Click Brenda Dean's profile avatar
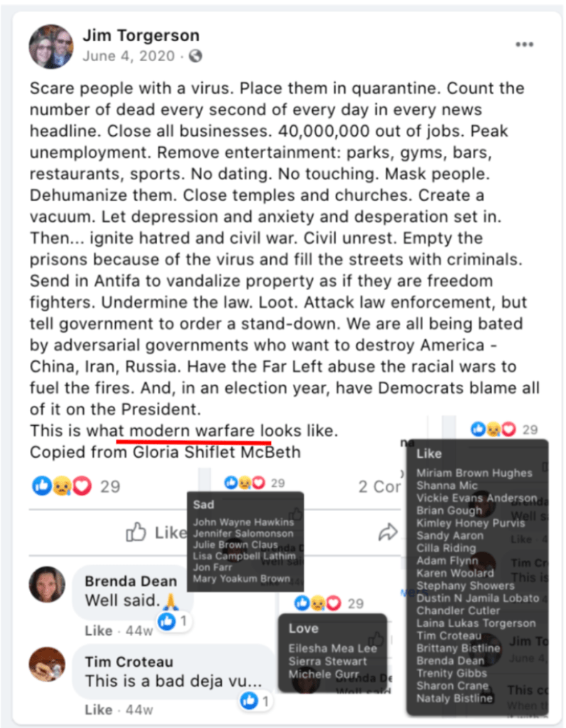Image resolution: width=566 pixels, height=728 pixels. (x=47, y=584)
